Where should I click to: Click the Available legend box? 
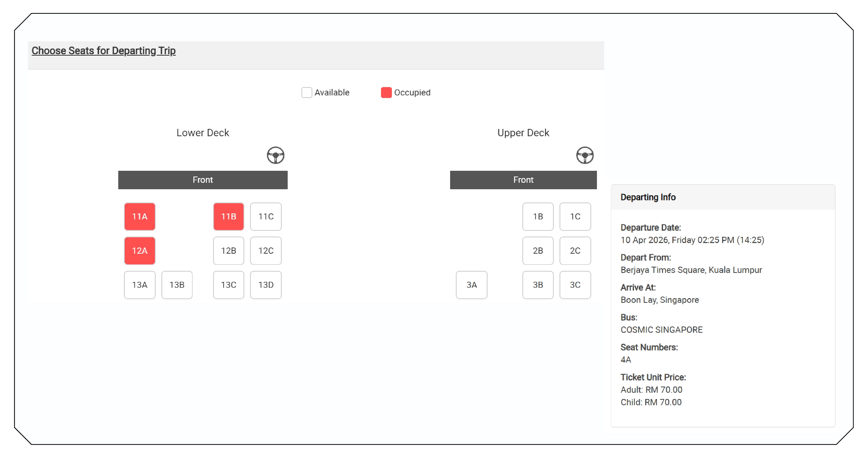pyautogui.click(x=307, y=92)
